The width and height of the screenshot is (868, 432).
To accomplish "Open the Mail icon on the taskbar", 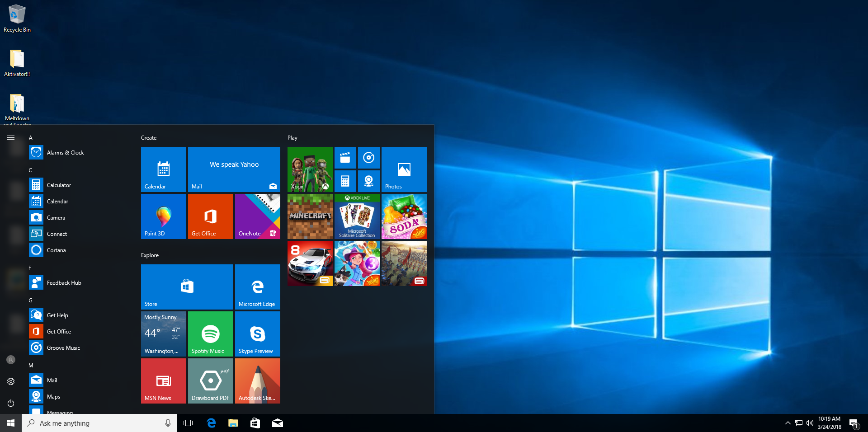I will 278,423.
